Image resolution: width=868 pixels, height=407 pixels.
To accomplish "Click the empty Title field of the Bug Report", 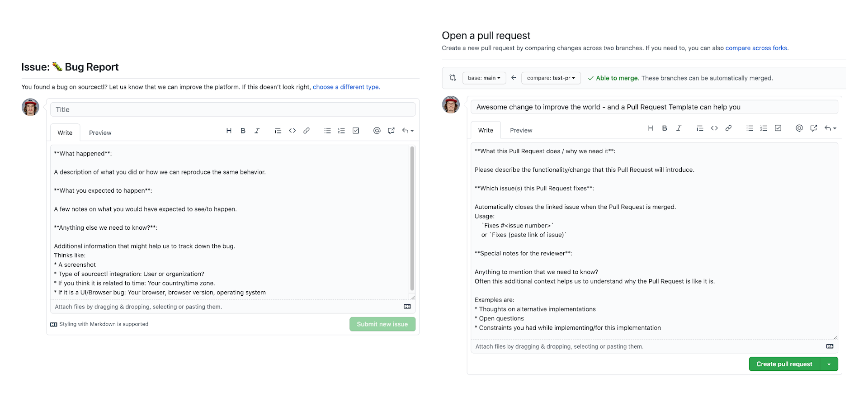I will (232, 109).
